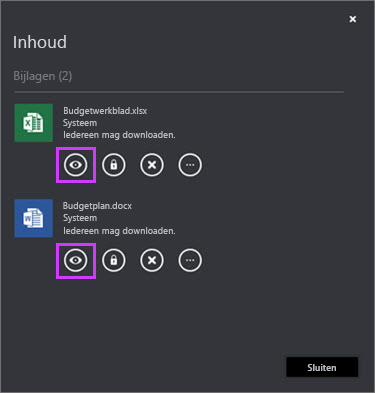Viewport: 375px width, 393px height.
Task: Click the Sluiten button
Action: (322, 367)
